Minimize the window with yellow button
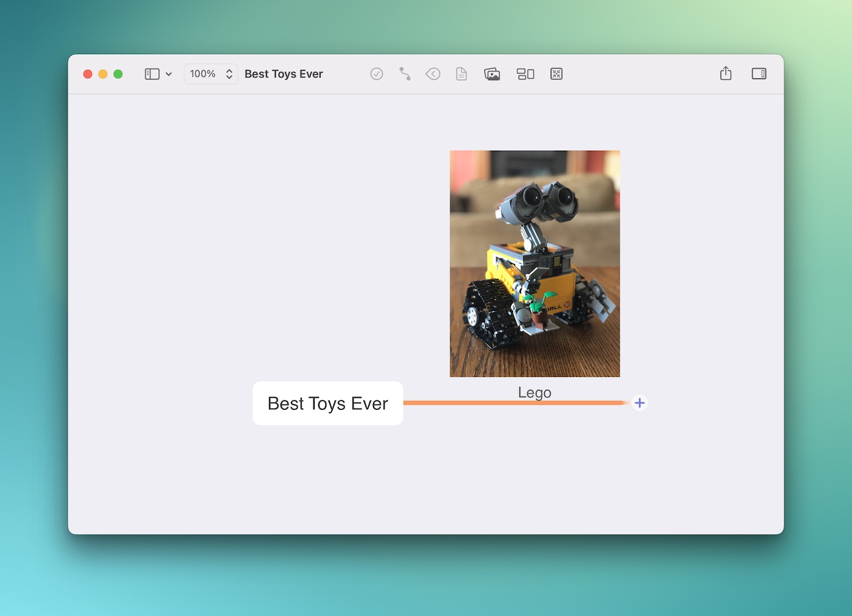 [x=103, y=74]
